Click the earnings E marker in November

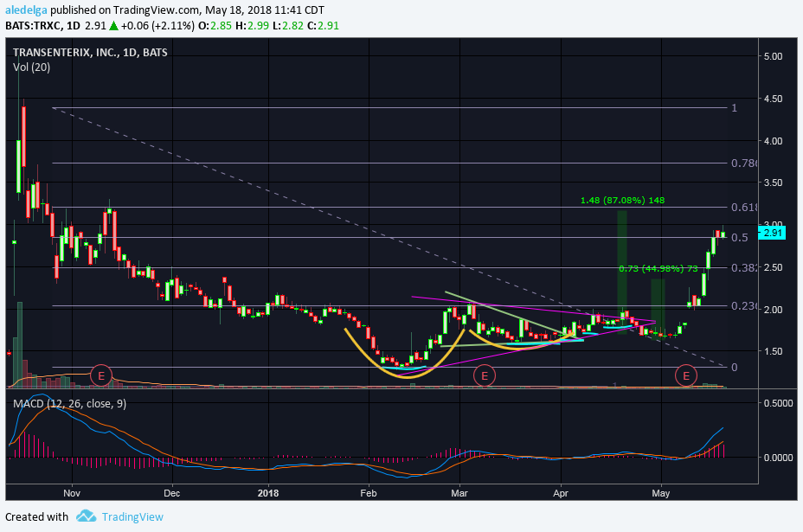(x=101, y=375)
